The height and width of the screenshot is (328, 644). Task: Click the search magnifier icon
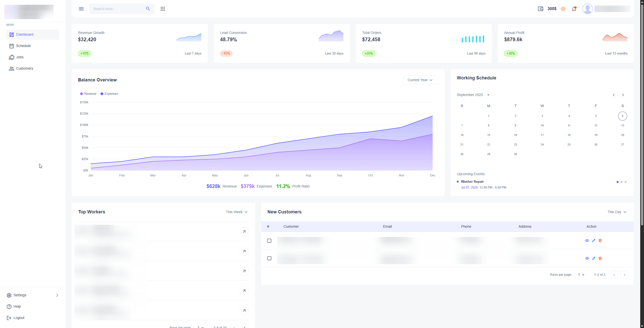click(148, 9)
